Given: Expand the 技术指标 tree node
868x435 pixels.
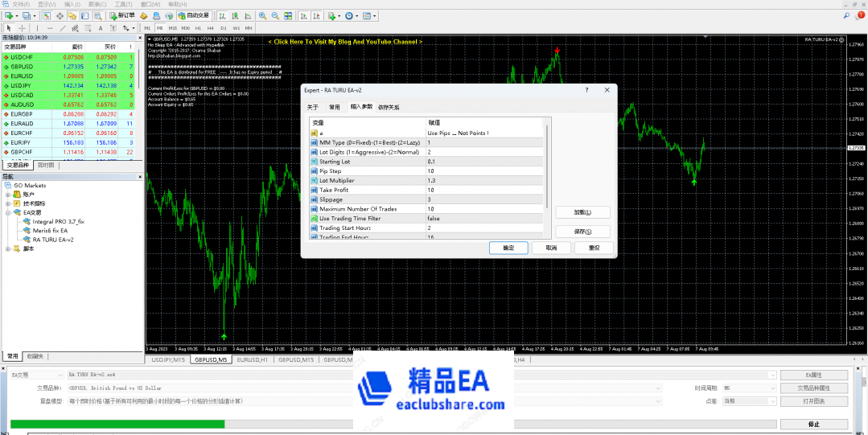Looking at the screenshot, I should point(8,203).
